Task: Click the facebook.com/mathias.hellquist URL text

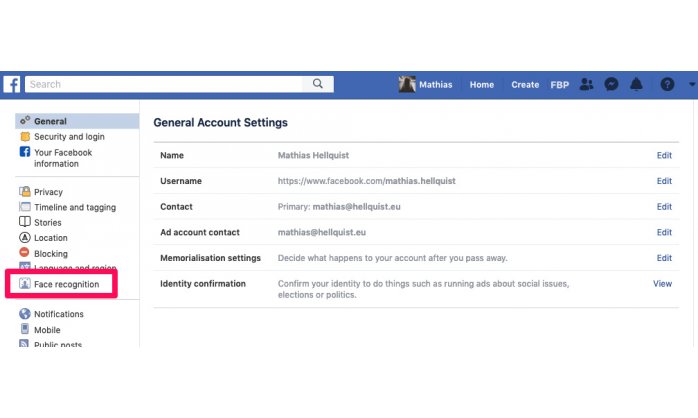Action: coord(367,181)
